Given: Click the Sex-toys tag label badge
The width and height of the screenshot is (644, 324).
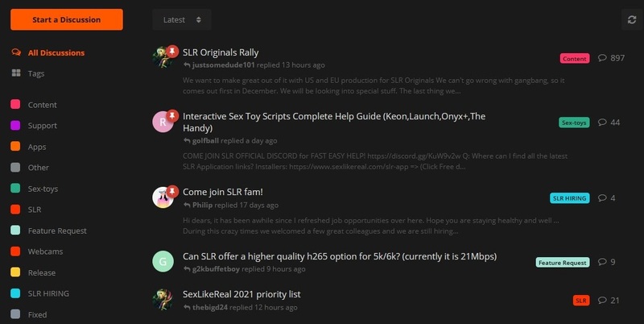Looking at the screenshot, I should (574, 123).
